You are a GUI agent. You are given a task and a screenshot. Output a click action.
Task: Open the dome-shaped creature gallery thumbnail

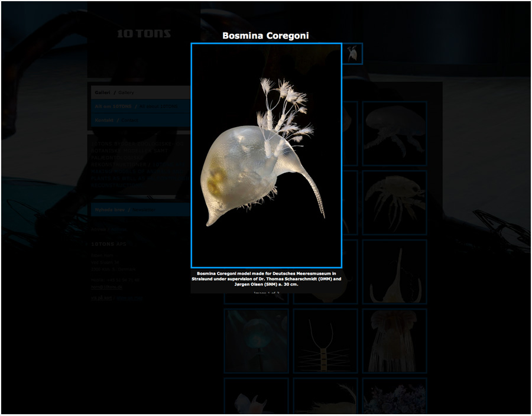[395, 133]
